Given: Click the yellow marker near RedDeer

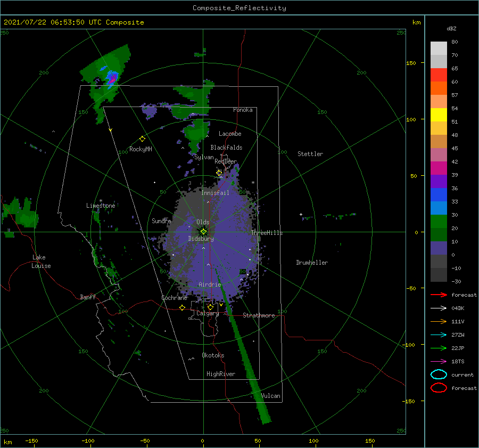Looking at the screenshot, I should (x=219, y=173).
